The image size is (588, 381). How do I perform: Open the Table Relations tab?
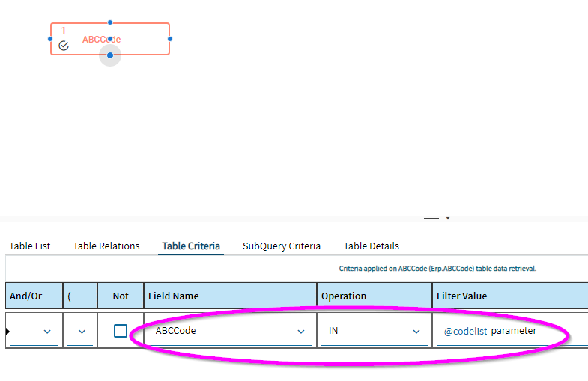tap(106, 246)
